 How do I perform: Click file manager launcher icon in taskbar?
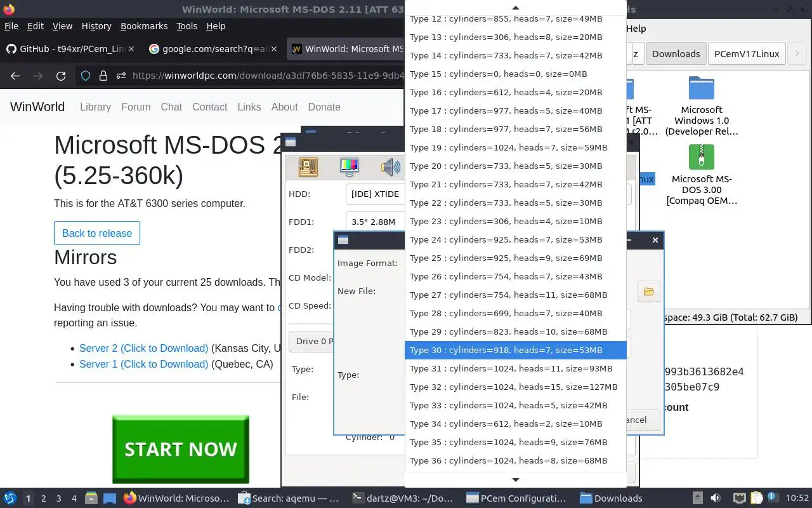click(x=91, y=498)
